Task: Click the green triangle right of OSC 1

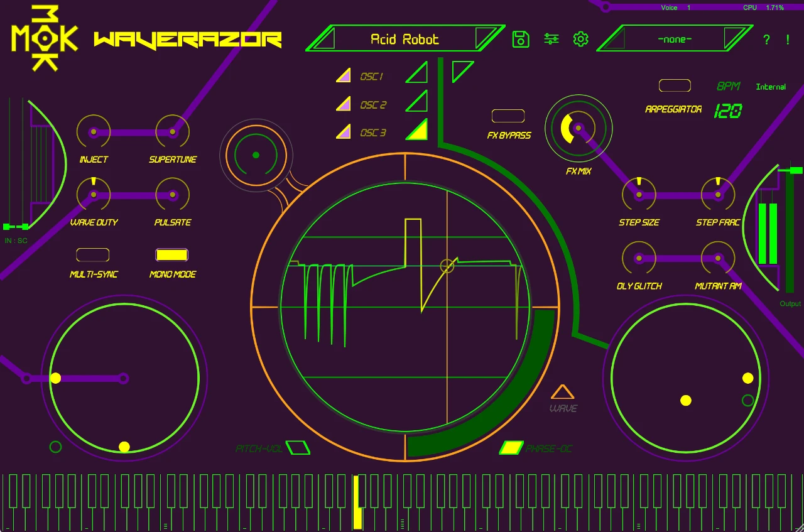Action: click(418, 73)
